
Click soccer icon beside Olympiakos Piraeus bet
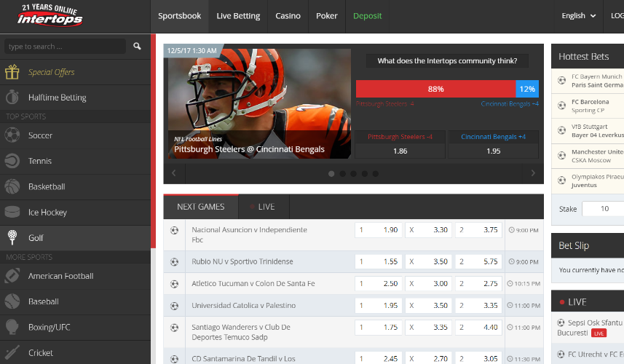coord(561,181)
